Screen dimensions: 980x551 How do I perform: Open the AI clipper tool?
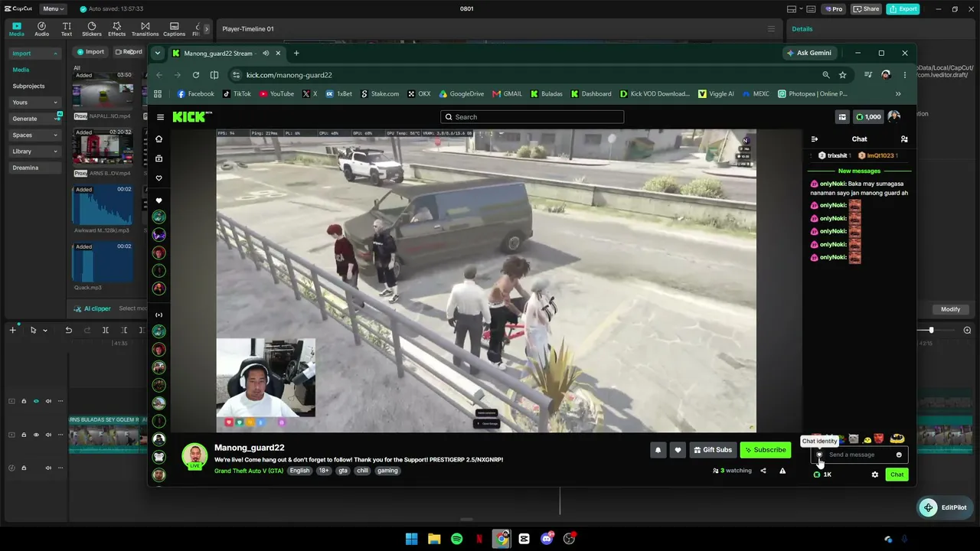point(93,308)
